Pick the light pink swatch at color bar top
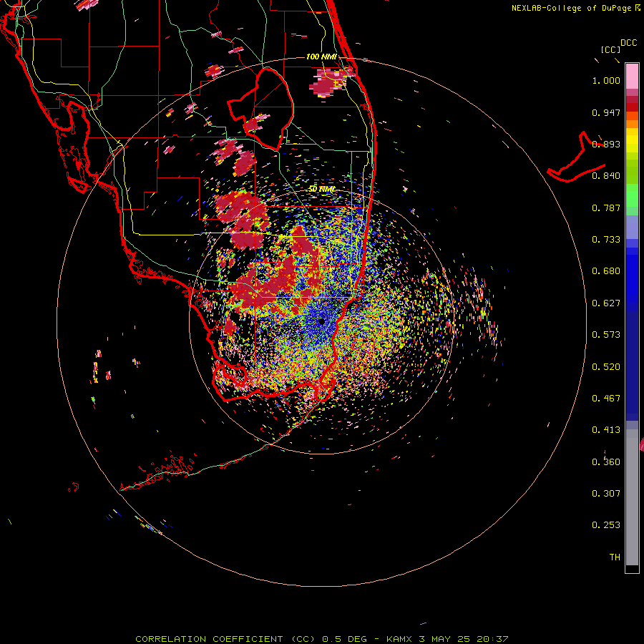This screenshot has width=644, height=644. (x=632, y=76)
